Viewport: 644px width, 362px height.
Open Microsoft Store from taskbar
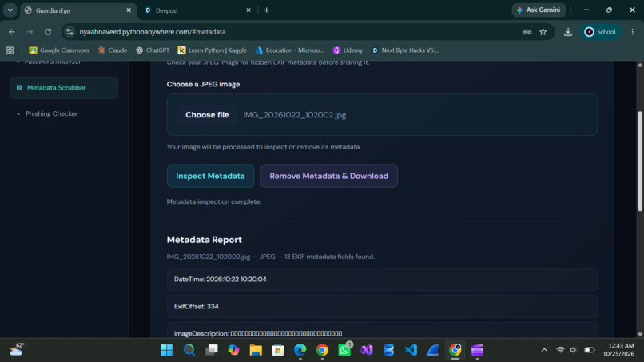(277, 350)
